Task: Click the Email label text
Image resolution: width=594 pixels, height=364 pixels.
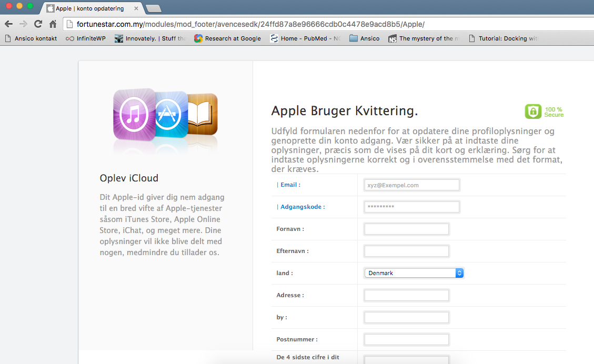Action: 290,185
